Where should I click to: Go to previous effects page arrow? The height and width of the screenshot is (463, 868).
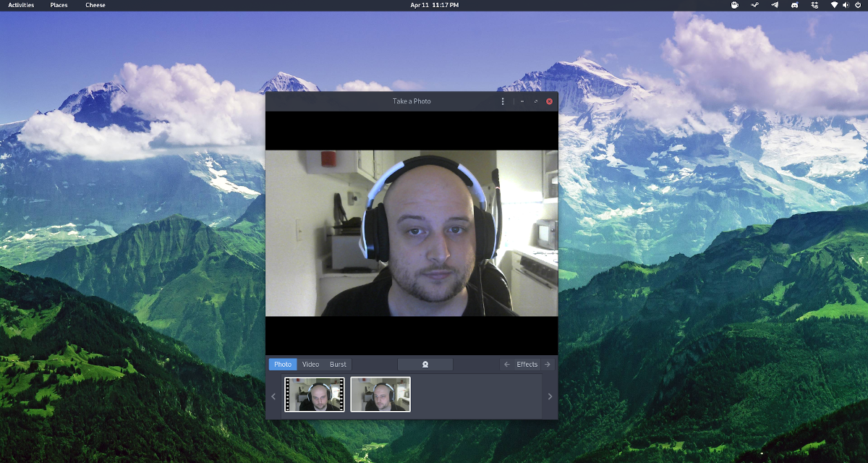pos(506,365)
